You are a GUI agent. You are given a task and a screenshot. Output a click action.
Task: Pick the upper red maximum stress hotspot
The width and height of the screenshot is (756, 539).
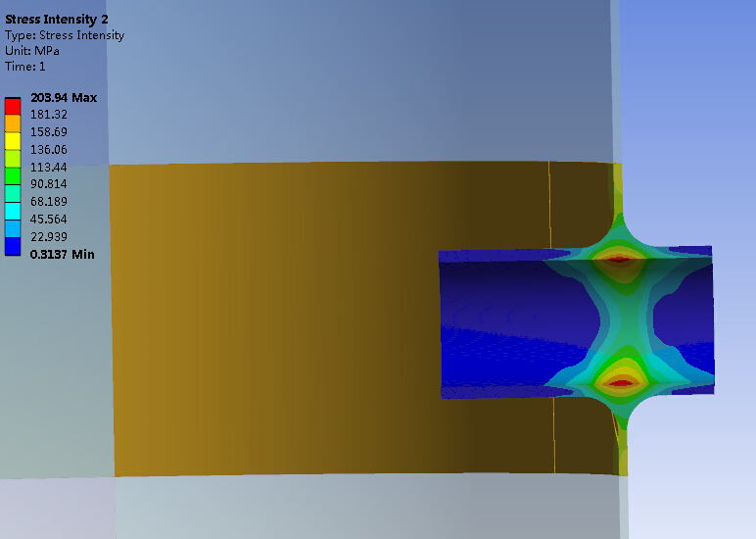[619, 259]
